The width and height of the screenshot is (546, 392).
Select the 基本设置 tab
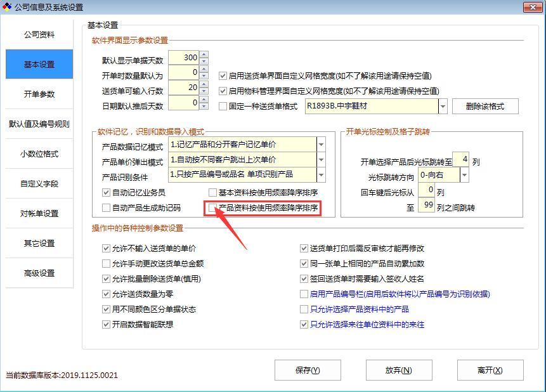pyautogui.click(x=39, y=64)
